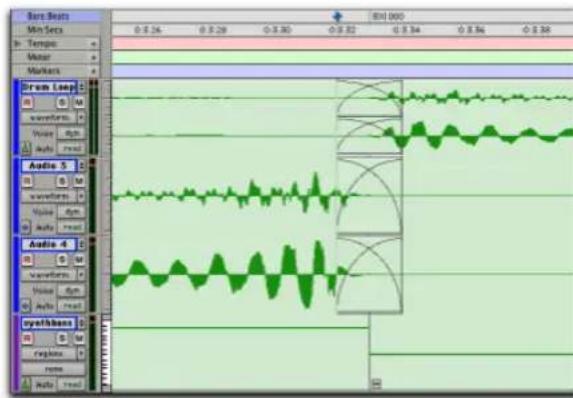Image resolution: width=573 pixels, height=398 pixels.
Task: Select the Audio 4 crossfade region
Action: [369, 274]
